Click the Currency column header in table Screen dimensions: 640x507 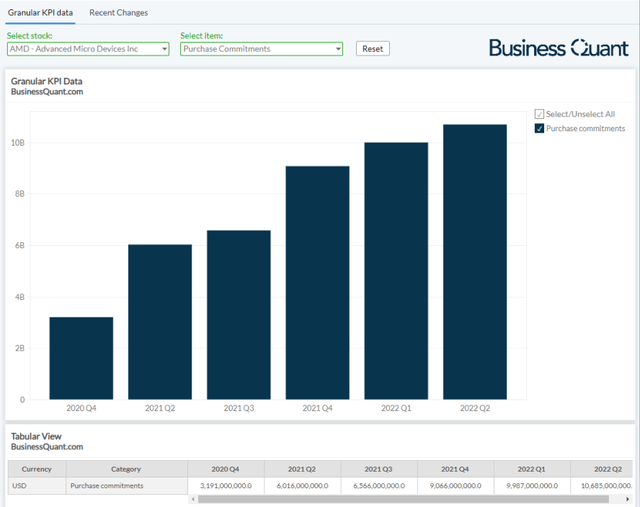coord(37,468)
